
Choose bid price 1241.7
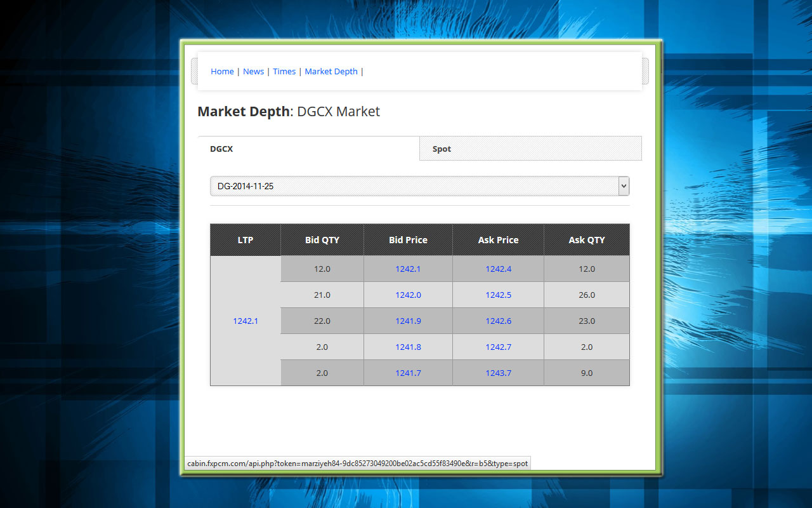click(408, 373)
